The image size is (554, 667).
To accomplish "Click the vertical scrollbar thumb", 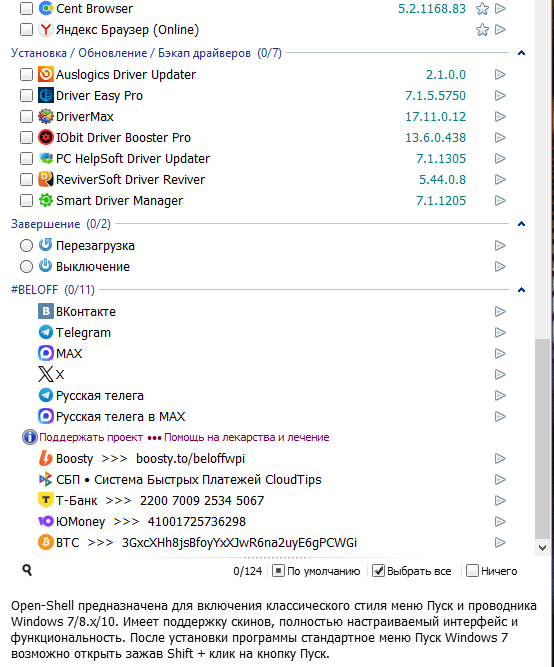I will click(542, 439).
